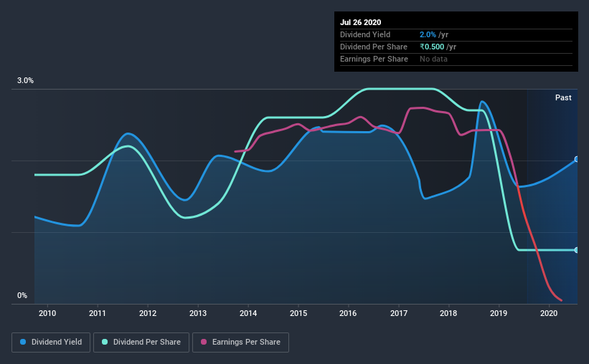Click the 2020 x-axis label

coord(549,313)
